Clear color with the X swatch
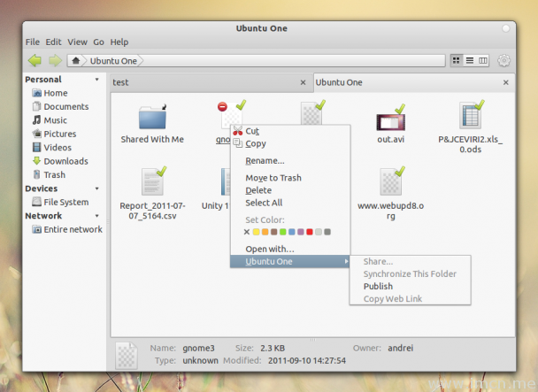538x392 pixels. tap(246, 232)
